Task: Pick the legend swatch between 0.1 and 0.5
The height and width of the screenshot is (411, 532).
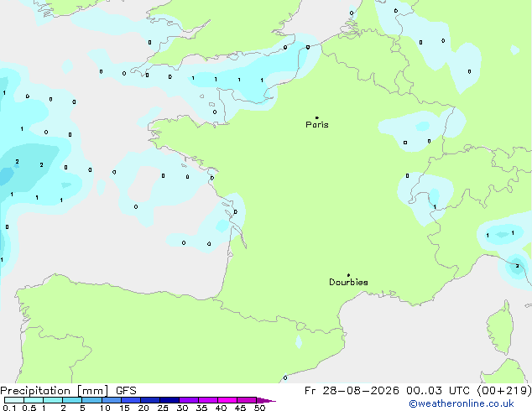Action: (x=14, y=400)
